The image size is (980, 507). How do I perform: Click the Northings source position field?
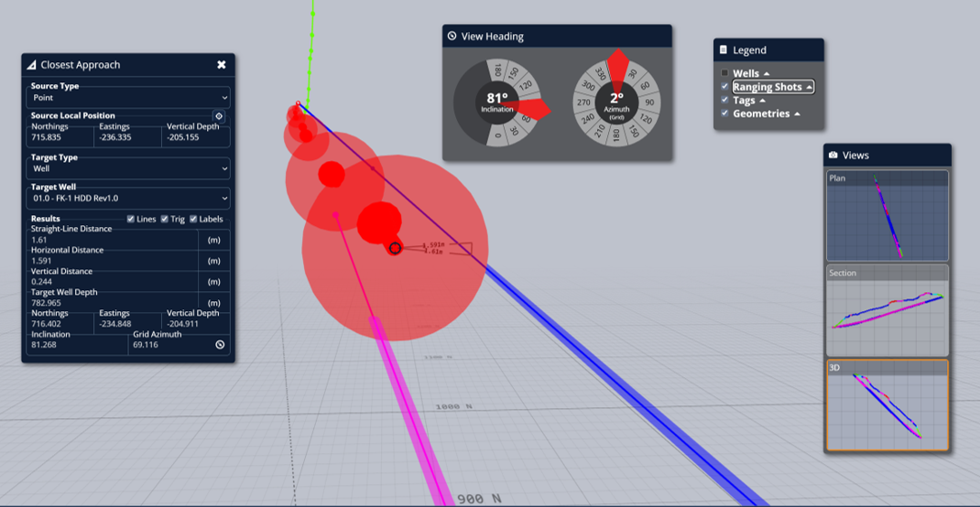coord(60,136)
